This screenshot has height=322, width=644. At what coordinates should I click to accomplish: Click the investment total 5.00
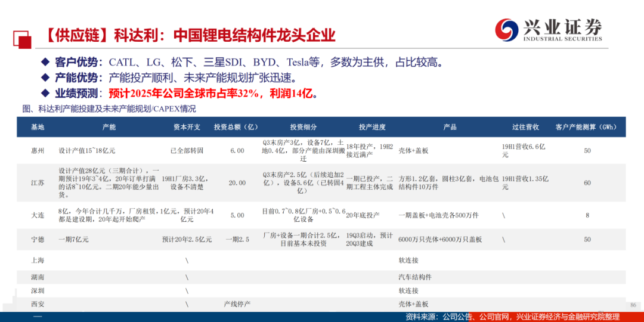pos(237,215)
